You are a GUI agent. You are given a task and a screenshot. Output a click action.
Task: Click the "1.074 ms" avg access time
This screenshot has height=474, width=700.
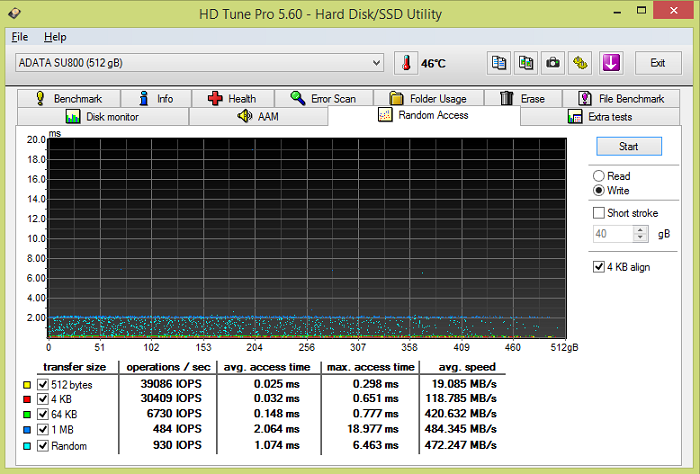[277, 445]
